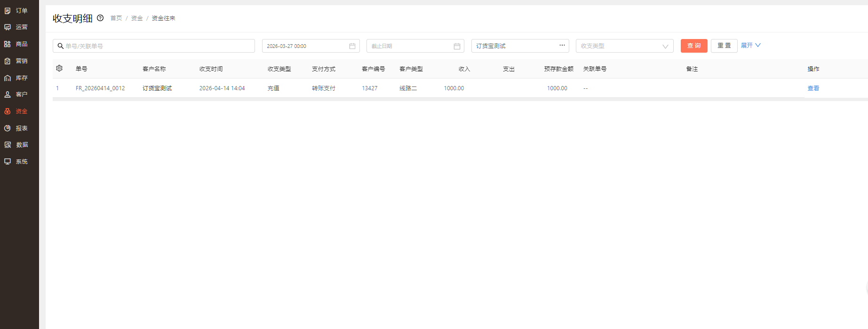This screenshot has width=868, height=329.
Task: Click the 支出 column header
Action: coord(509,69)
